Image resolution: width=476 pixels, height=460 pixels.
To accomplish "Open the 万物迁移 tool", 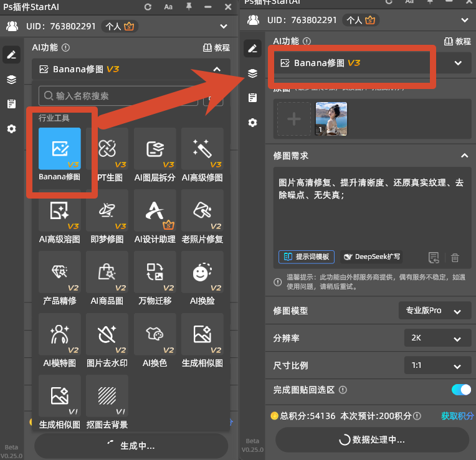I will click(155, 272).
